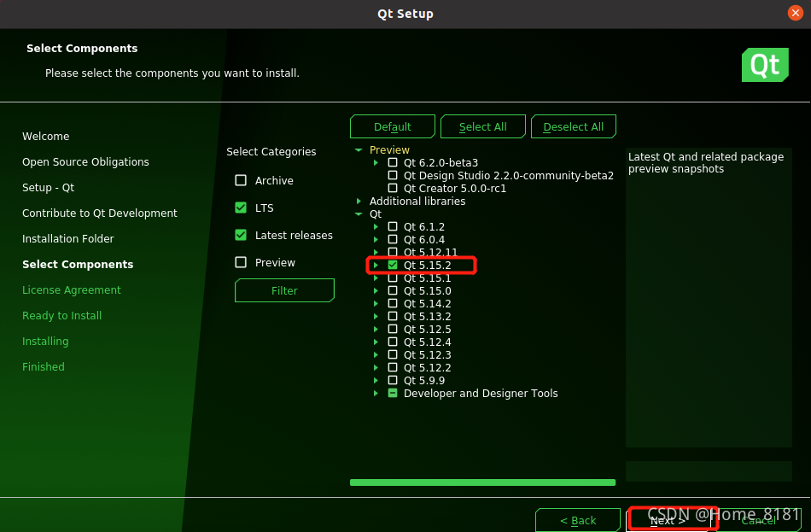Check the Qt 5.12.2 component
Image resolution: width=811 pixels, height=532 pixels.
pyautogui.click(x=393, y=367)
